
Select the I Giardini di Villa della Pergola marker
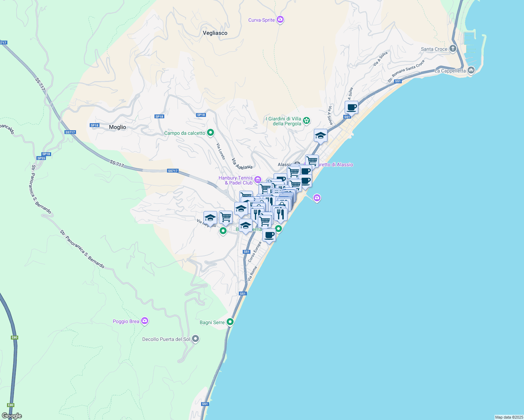306,121
